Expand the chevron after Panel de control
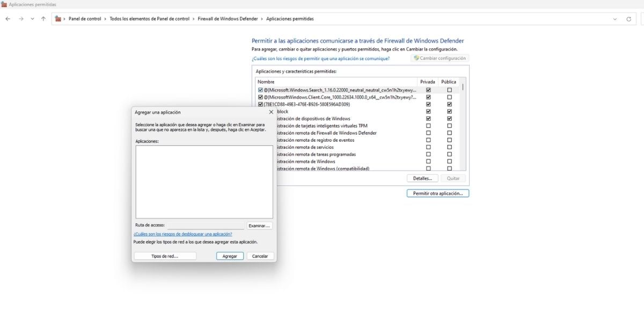This screenshot has width=644, height=322. (x=106, y=19)
